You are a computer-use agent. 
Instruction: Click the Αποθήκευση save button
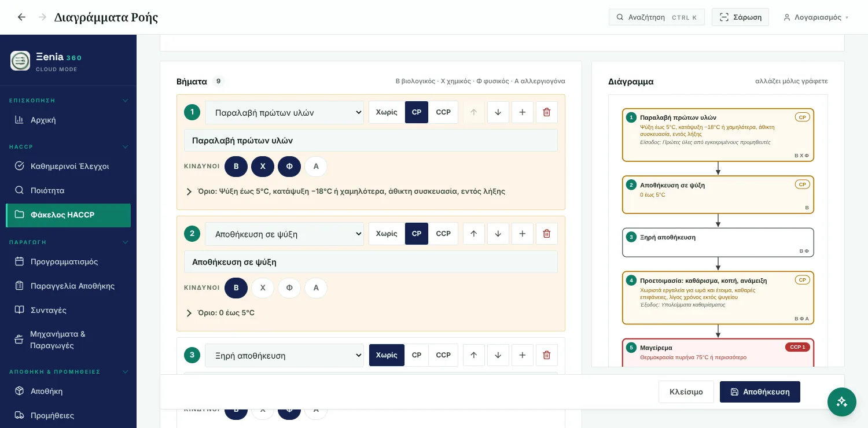click(x=760, y=392)
